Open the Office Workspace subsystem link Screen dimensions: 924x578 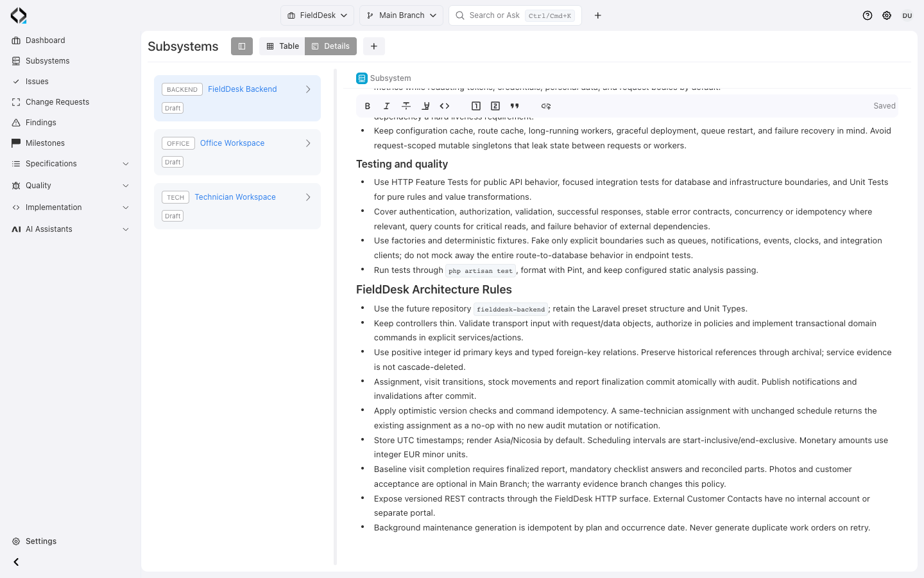click(232, 143)
